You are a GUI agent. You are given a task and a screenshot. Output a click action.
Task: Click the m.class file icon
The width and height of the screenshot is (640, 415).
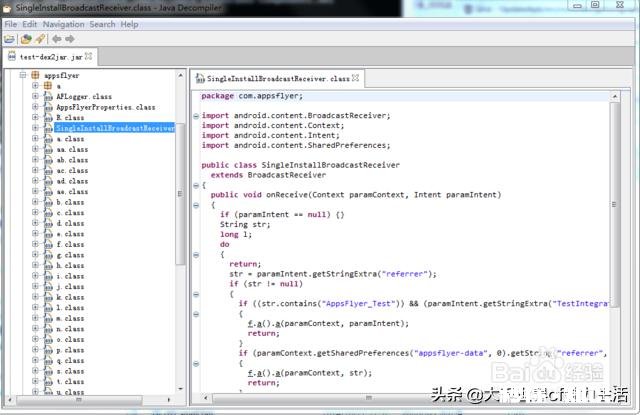(x=48, y=319)
